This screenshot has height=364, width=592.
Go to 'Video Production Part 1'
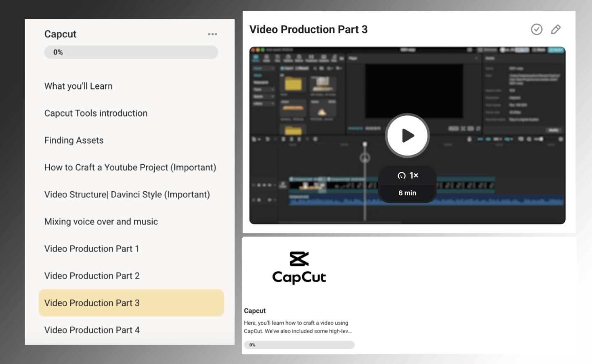tap(92, 249)
